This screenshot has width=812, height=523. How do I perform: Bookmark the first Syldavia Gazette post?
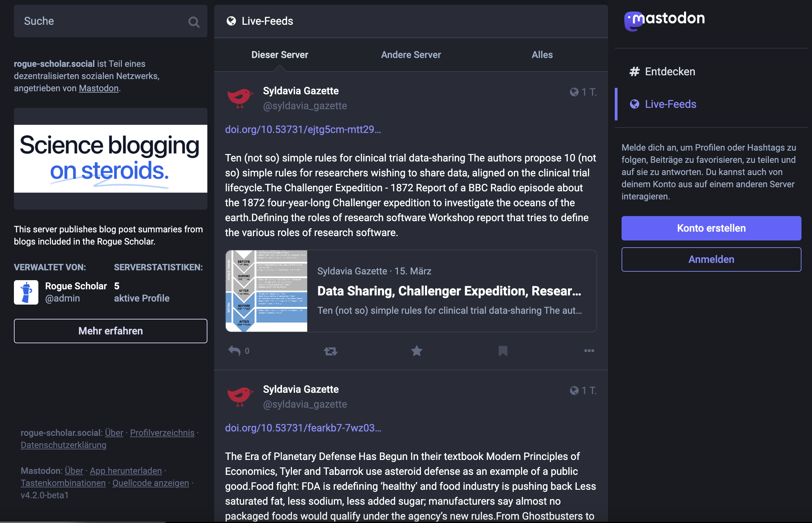[503, 351]
